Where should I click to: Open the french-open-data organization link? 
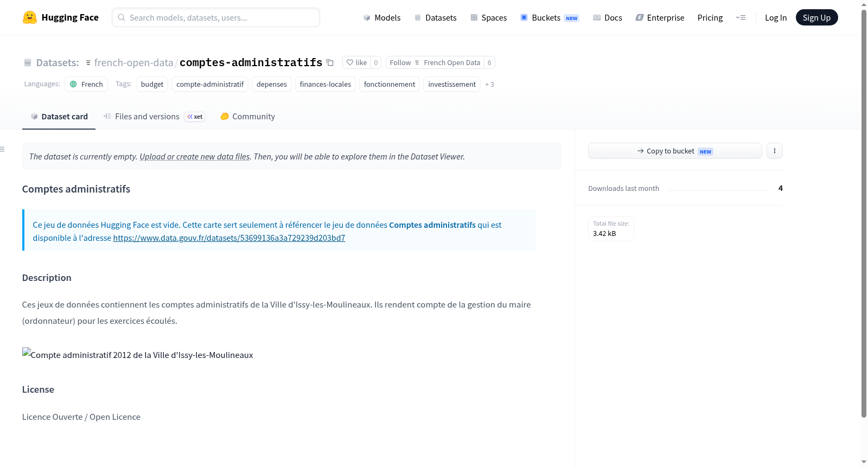(133, 62)
